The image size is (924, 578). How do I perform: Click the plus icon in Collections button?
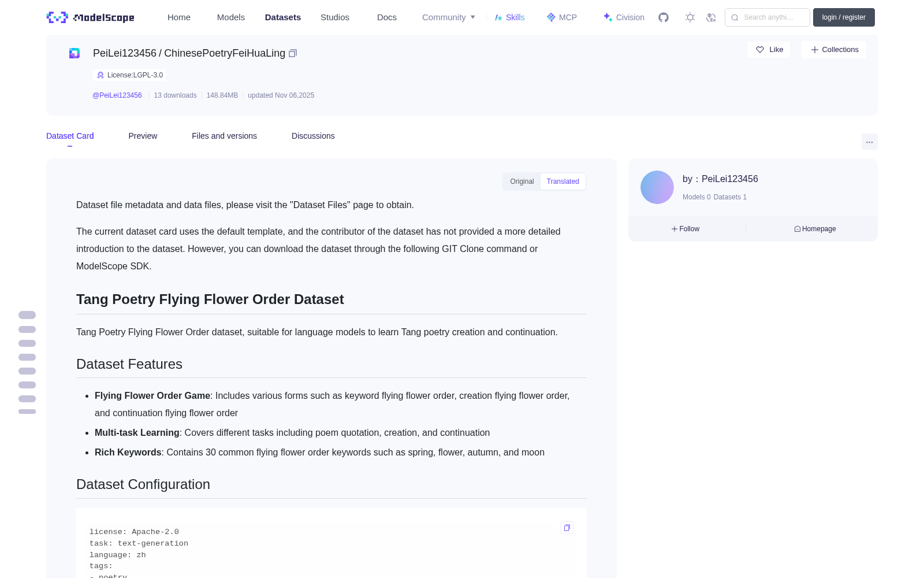click(x=815, y=50)
